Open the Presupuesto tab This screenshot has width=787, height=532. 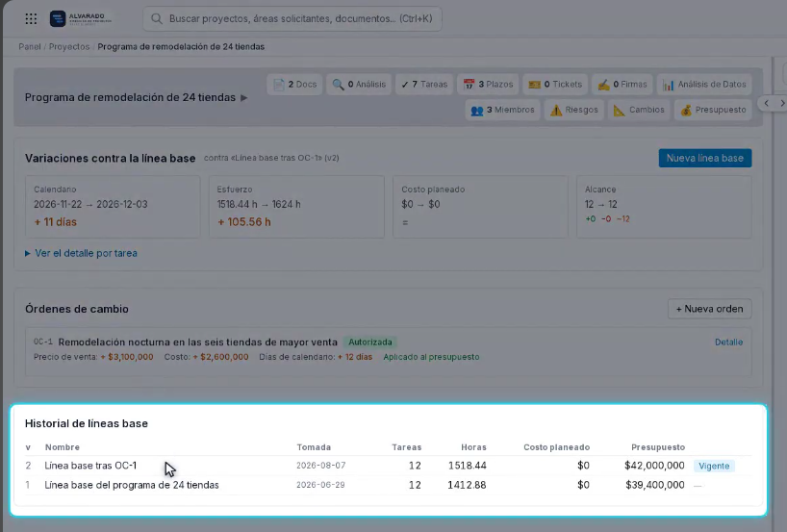tap(713, 110)
